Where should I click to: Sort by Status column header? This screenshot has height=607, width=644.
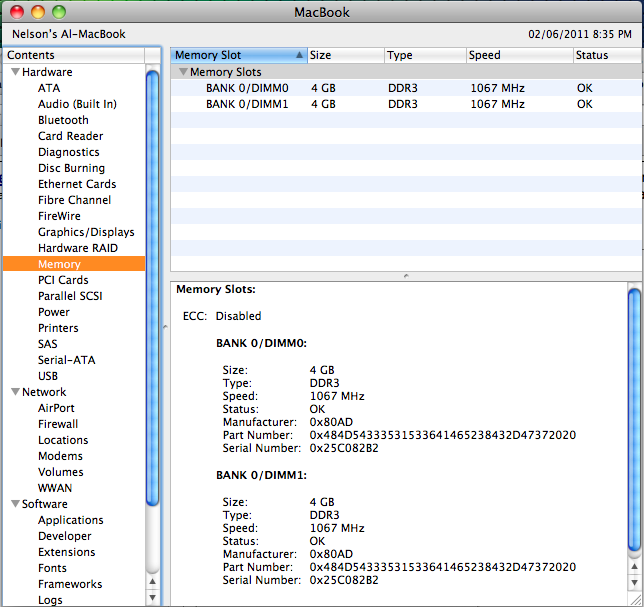point(608,55)
